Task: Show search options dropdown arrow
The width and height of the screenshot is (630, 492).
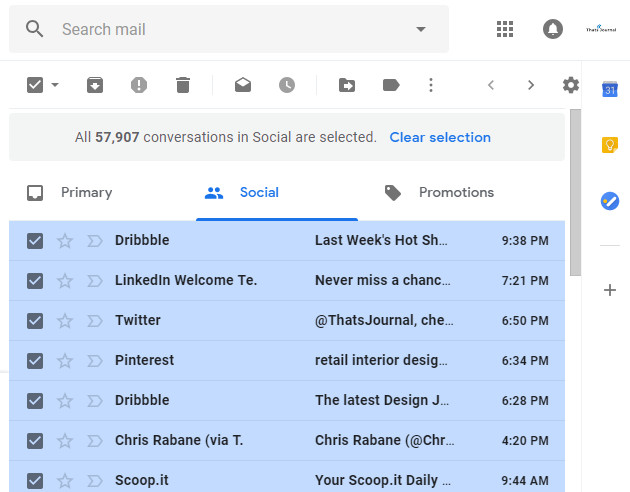Action: pyautogui.click(x=421, y=29)
